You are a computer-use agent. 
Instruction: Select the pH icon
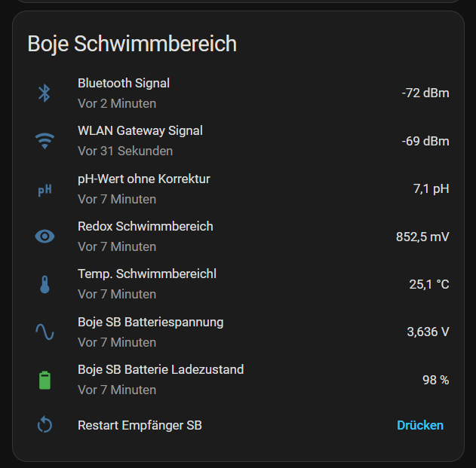click(45, 190)
